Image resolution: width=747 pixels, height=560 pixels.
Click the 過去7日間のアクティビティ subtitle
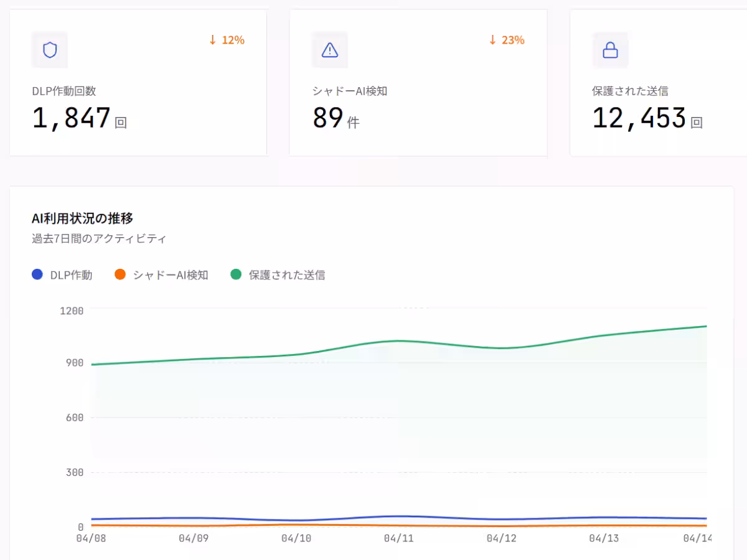pyautogui.click(x=99, y=238)
